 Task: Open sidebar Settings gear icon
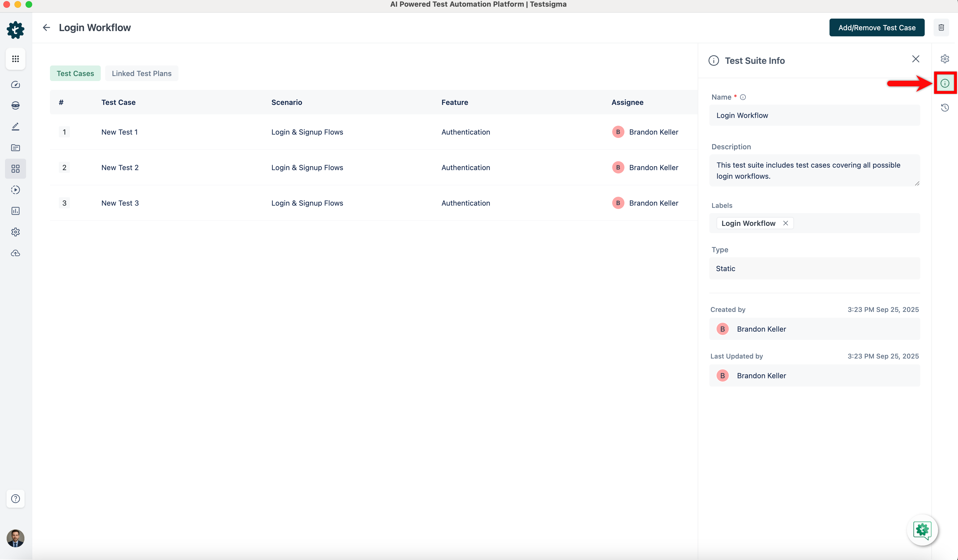coord(15,232)
